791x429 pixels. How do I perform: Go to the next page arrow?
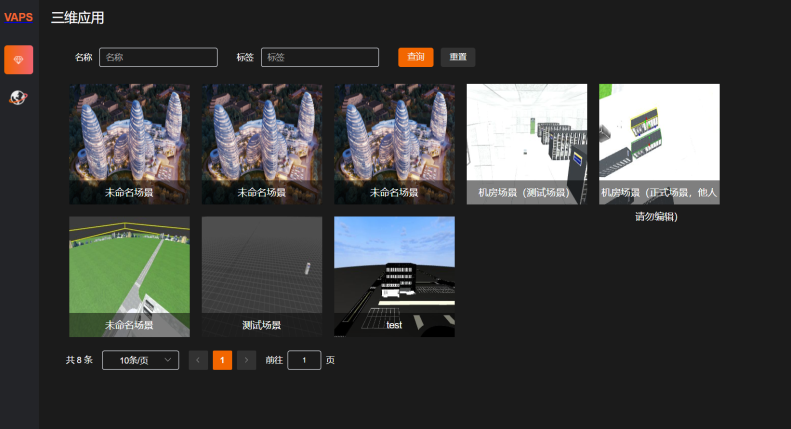tap(246, 360)
